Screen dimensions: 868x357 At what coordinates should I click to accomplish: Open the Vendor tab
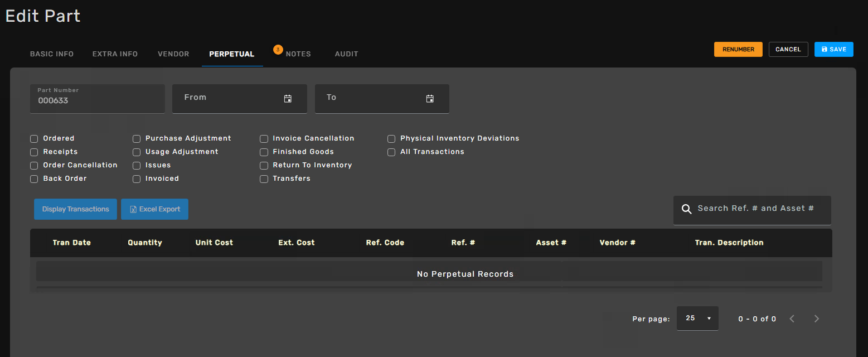[x=173, y=54]
